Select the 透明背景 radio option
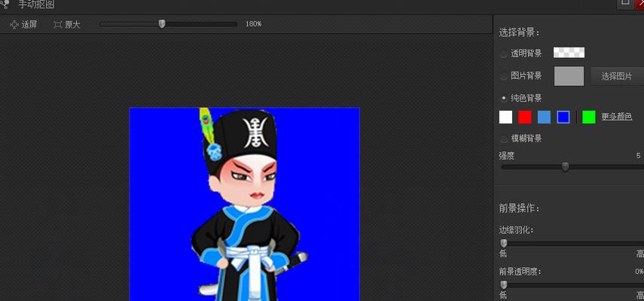The image size is (644, 301). click(504, 53)
